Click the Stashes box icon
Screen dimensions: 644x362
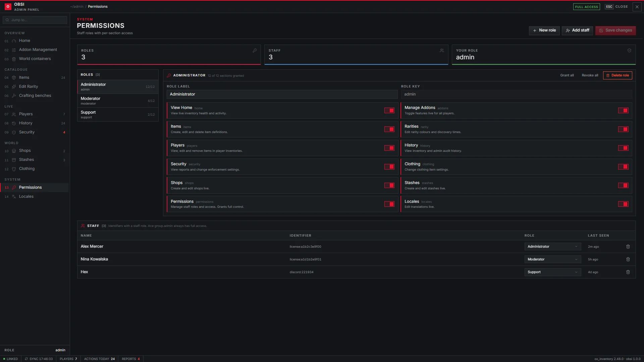tap(14, 160)
